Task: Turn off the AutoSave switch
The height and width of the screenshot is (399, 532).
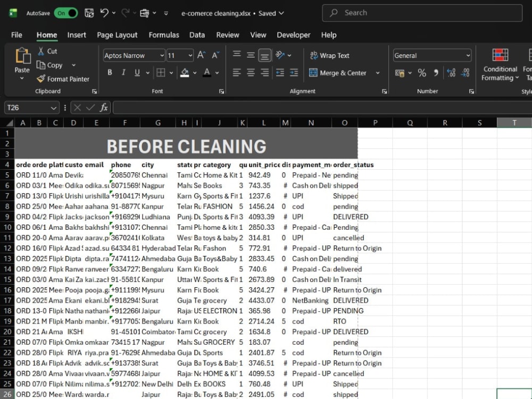Action: coord(65,13)
